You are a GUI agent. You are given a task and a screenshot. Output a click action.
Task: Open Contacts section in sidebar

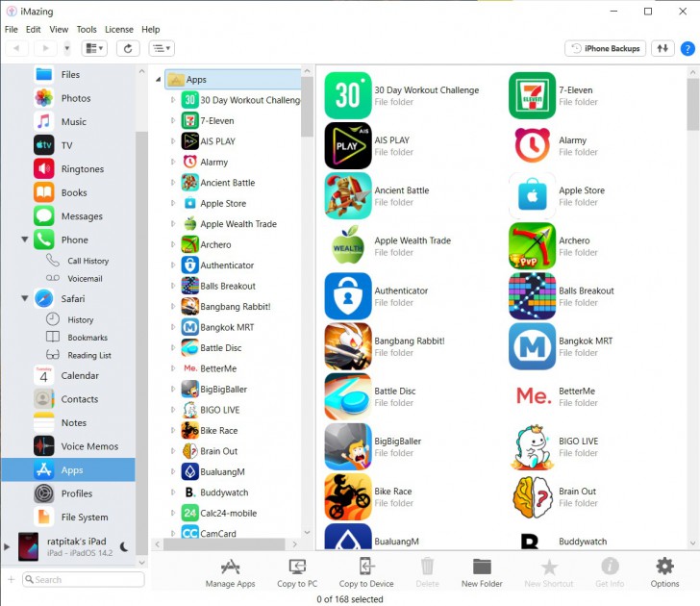80,399
